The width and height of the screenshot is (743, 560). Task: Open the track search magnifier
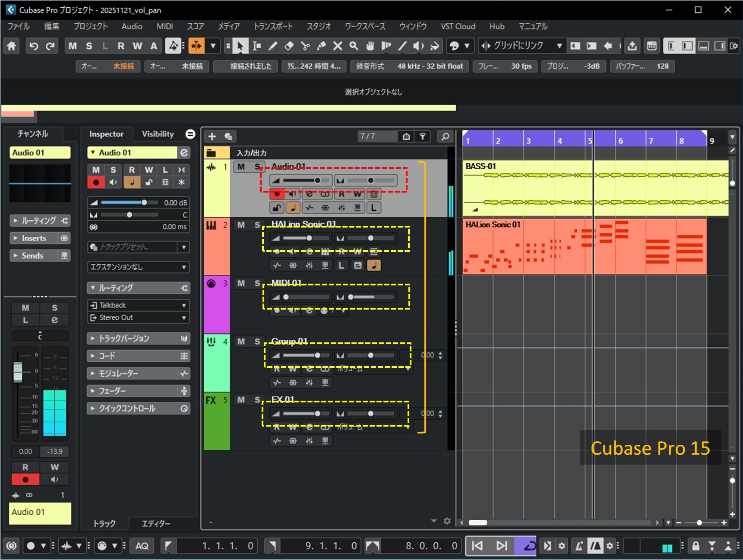pyautogui.click(x=445, y=136)
